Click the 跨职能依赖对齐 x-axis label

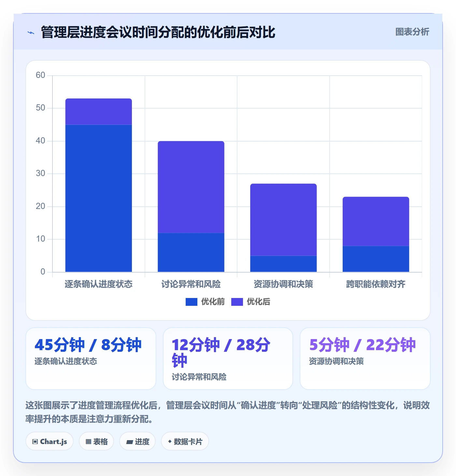coord(376,284)
